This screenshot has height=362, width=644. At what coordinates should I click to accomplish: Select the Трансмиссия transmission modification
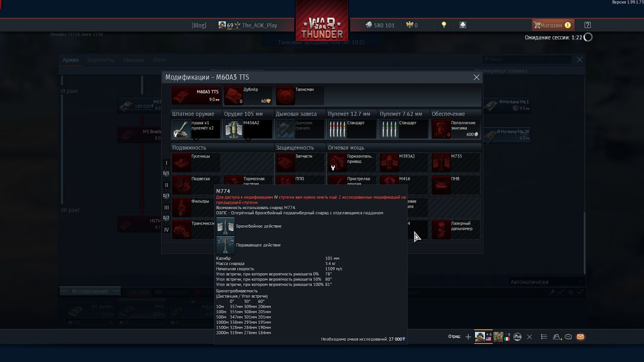click(x=194, y=229)
